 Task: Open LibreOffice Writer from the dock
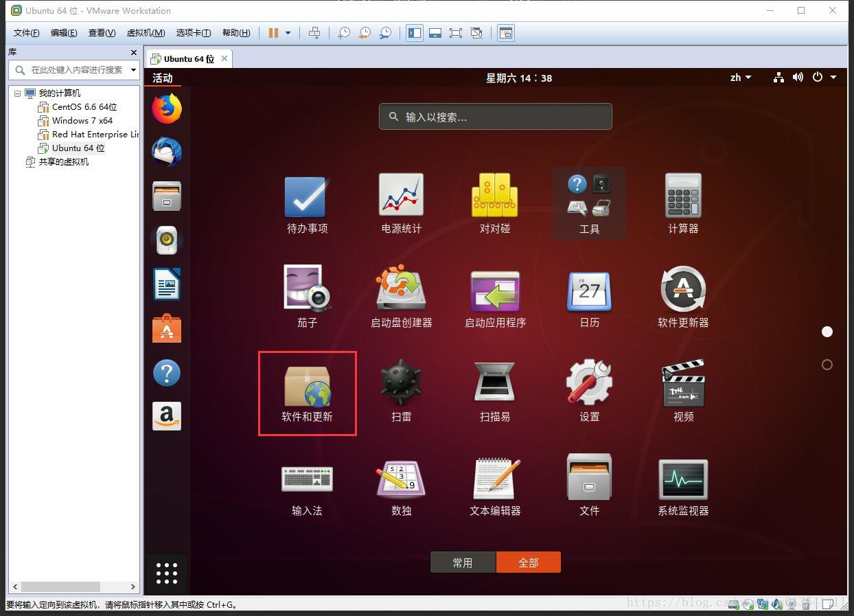tap(167, 284)
